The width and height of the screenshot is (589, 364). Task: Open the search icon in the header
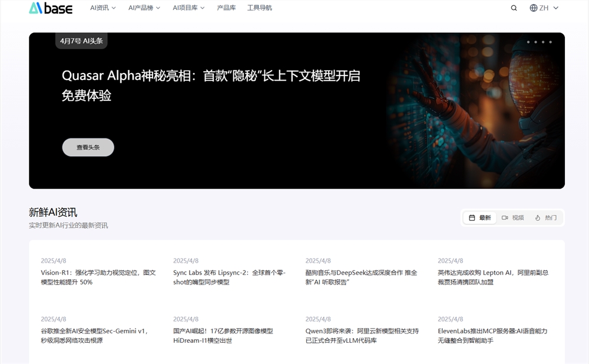pyautogui.click(x=514, y=8)
